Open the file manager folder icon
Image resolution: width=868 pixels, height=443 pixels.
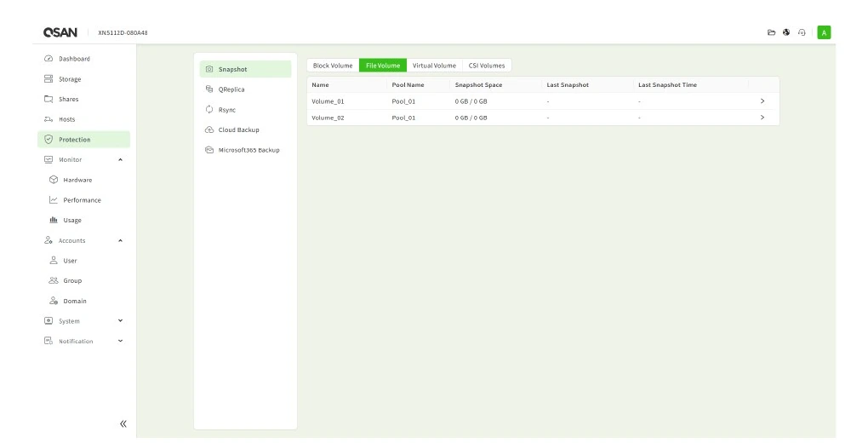pyautogui.click(x=771, y=32)
